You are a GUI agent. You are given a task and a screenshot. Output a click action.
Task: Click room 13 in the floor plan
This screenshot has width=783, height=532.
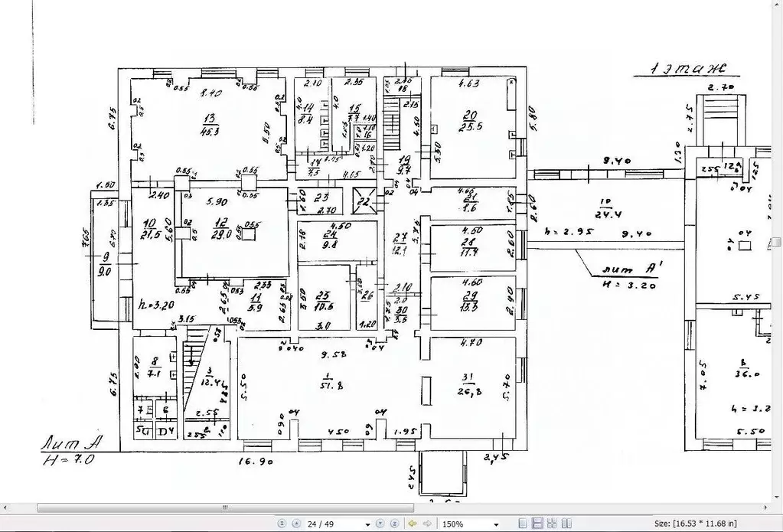[208, 122]
